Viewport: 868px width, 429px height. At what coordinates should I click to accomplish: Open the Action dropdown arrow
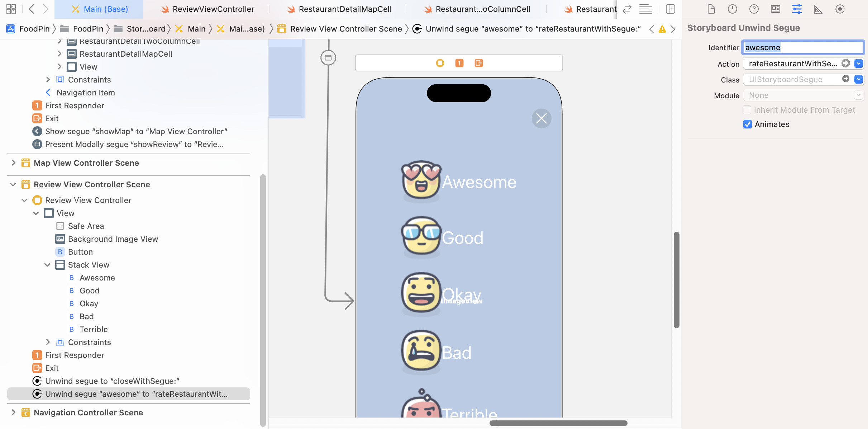858,63
